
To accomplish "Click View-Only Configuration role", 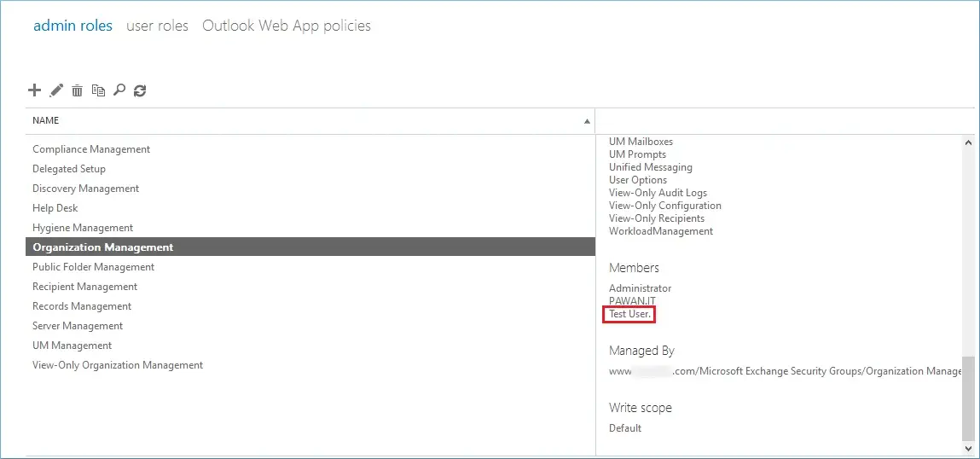I will [x=665, y=206].
